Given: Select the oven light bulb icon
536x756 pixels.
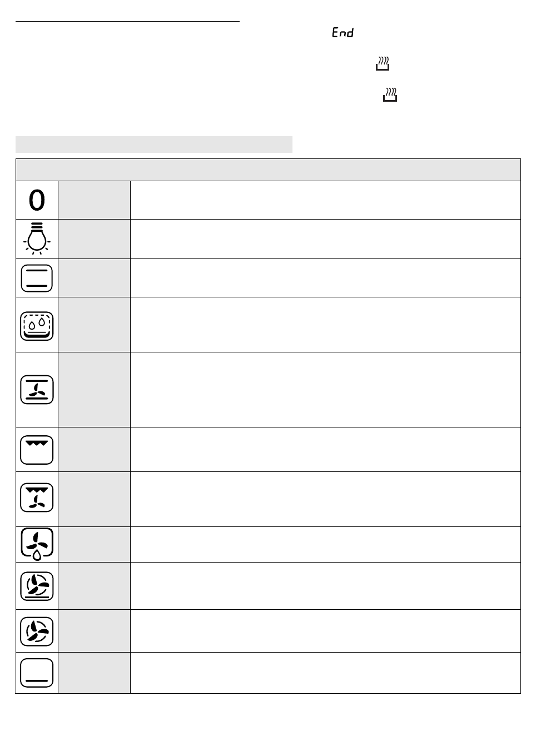Looking at the screenshot, I should pos(37,238).
